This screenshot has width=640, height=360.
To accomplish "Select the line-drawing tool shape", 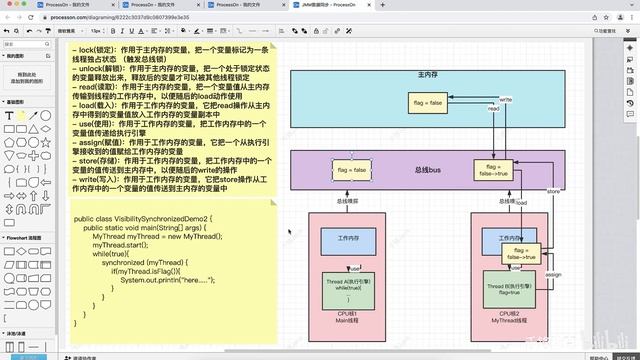I will point(33,116).
